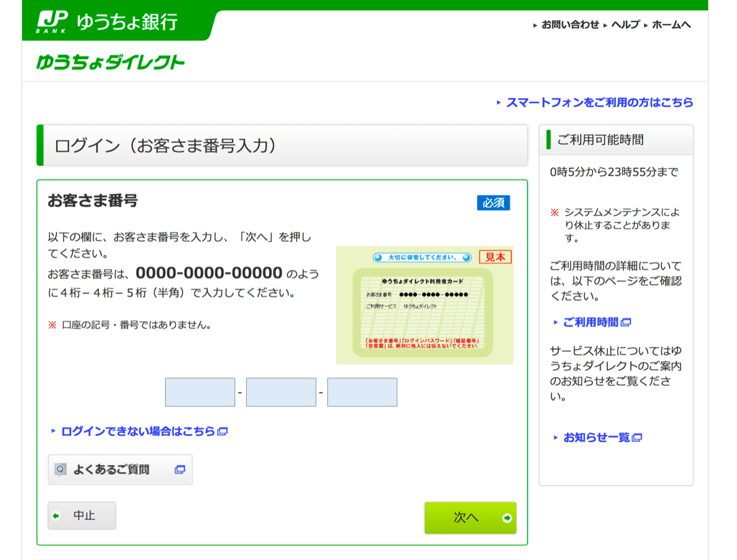737x560 pixels.
Task: Focus the first customer number field
Action: 200,392
